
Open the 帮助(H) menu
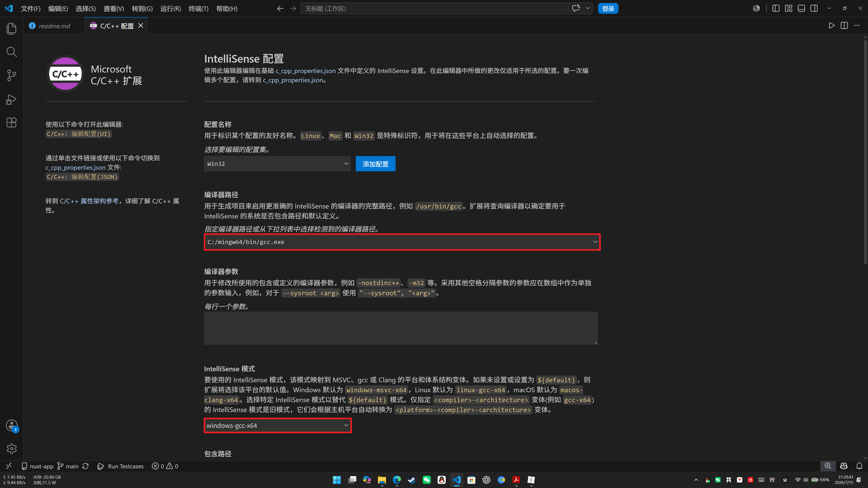[227, 8]
